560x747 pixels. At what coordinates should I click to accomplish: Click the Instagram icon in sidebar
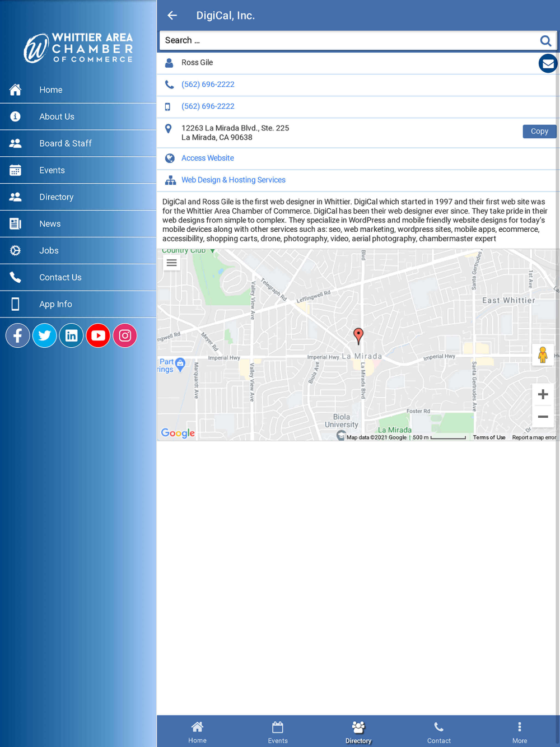pyautogui.click(x=125, y=335)
